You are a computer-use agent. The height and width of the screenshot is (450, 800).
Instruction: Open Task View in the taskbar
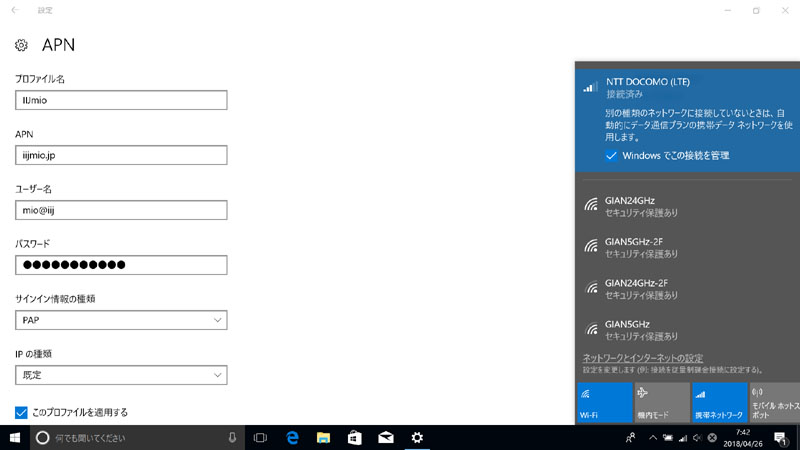260,438
